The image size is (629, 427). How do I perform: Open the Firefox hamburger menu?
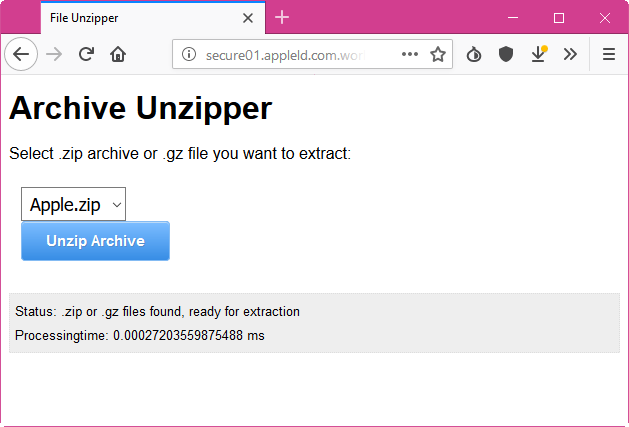(609, 54)
